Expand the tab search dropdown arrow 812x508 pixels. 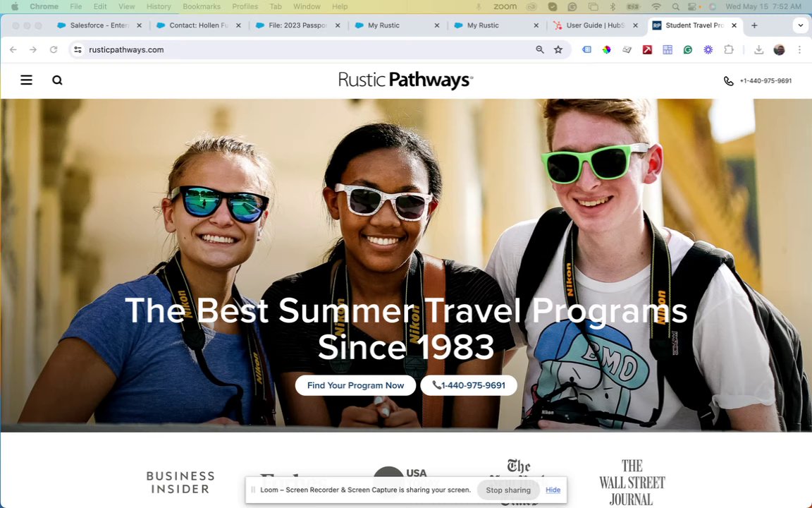[x=800, y=25]
